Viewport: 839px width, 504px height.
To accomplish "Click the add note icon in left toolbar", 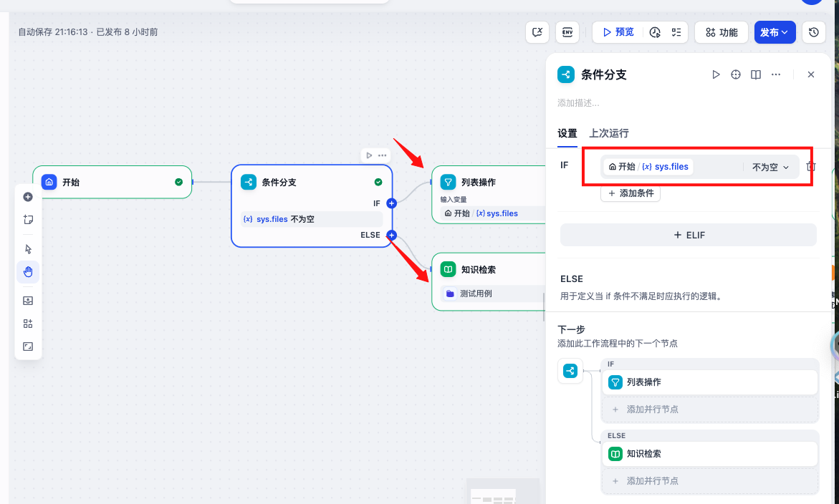I will pyautogui.click(x=28, y=219).
